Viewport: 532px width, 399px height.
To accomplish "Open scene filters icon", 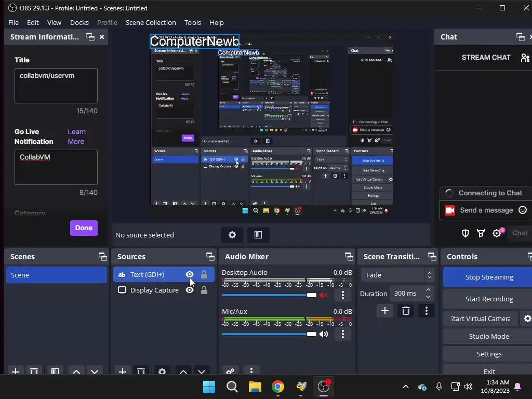I will pos(55,371).
